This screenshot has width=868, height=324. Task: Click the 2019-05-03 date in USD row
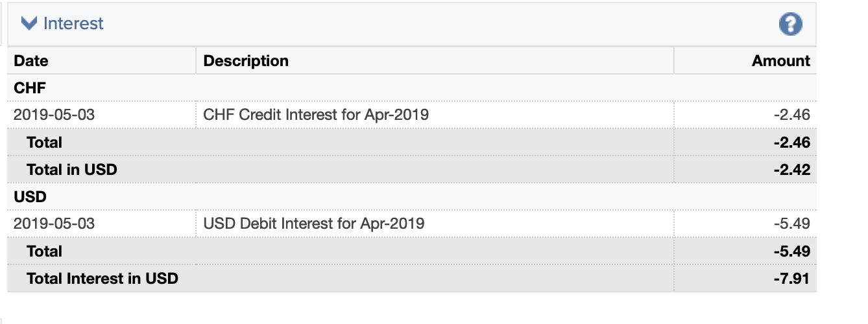coord(54,224)
